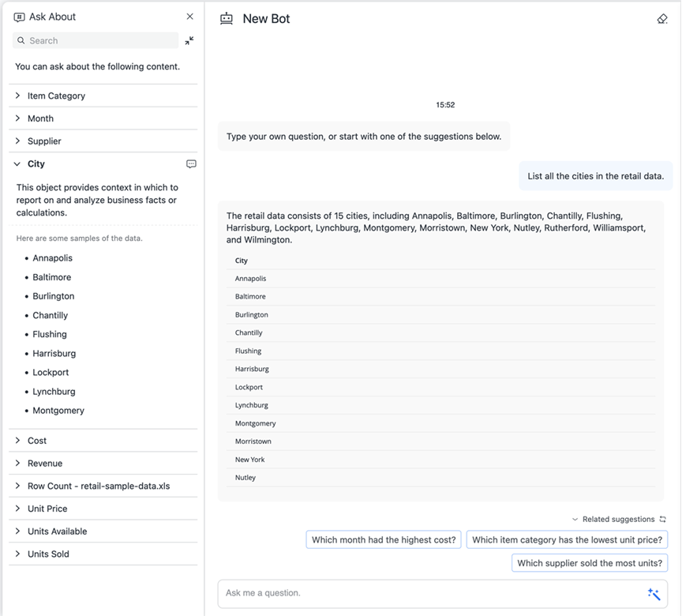The width and height of the screenshot is (682, 616).
Task: Expand the Month object
Action: point(17,118)
